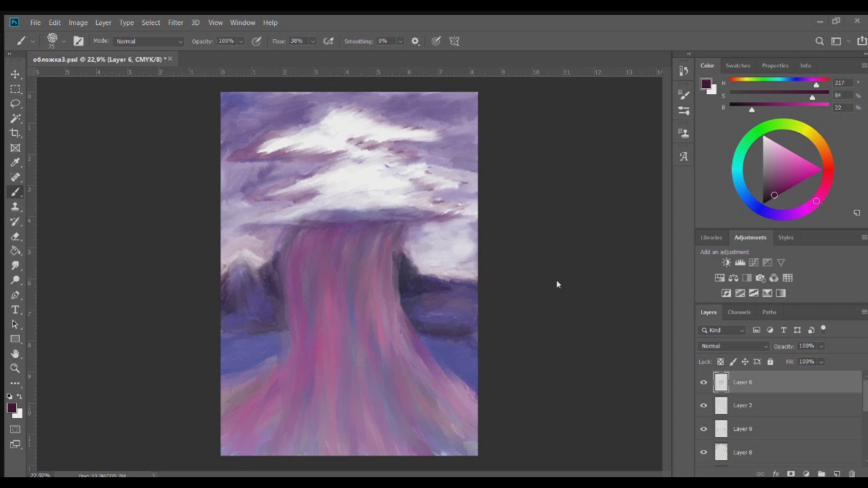Toggle layer filtering on/off switch
868x488 pixels.
823,329
